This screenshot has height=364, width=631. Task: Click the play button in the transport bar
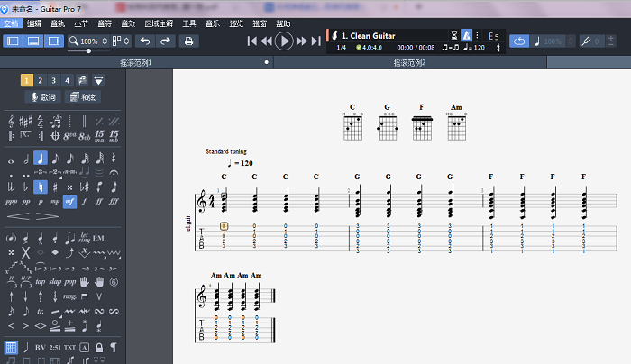pyautogui.click(x=284, y=41)
